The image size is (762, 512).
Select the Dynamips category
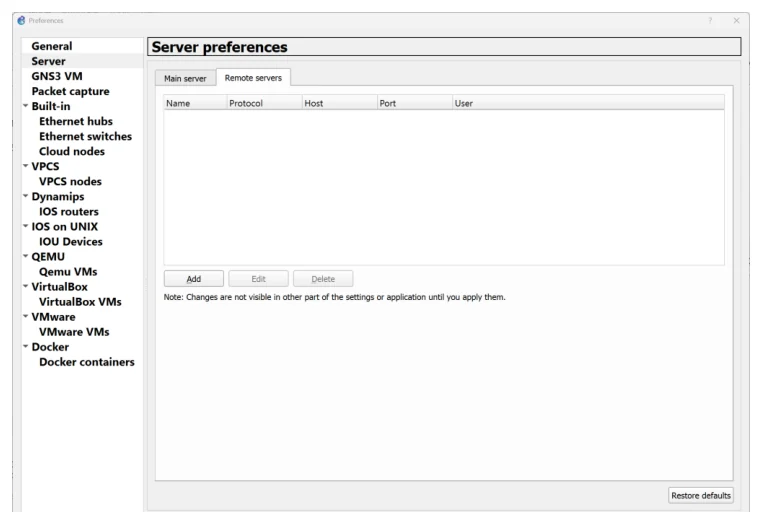(x=58, y=197)
